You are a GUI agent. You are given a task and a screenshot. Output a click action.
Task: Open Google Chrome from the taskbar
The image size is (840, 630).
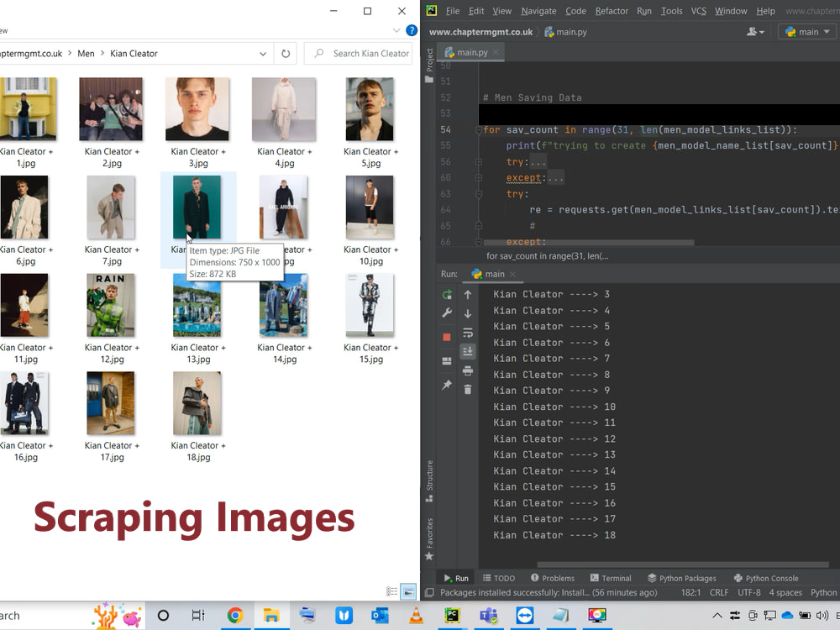(234, 616)
